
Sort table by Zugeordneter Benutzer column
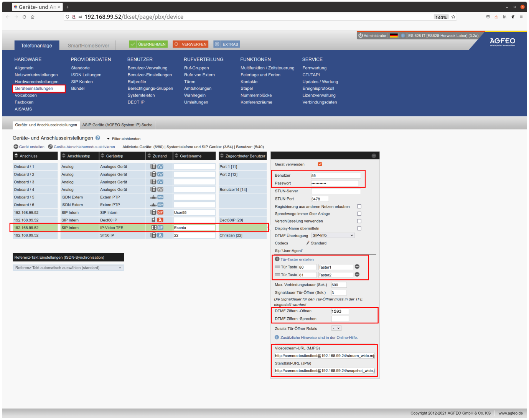(x=243, y=156)
